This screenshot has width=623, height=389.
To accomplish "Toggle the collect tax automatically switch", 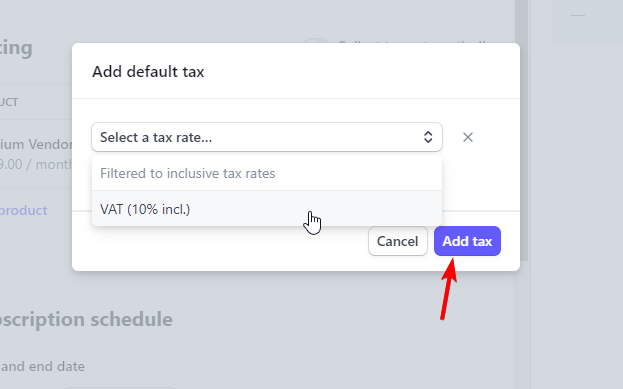I will [x=316, y=41].
